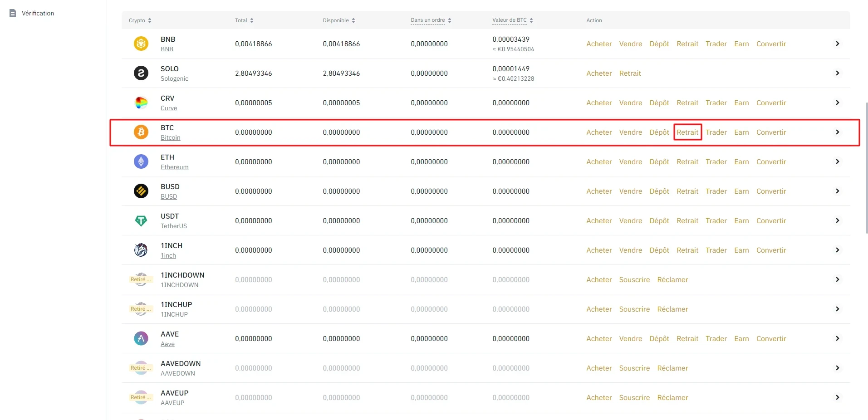868x420 pixels.
Task: Expand the AAVE row chevron
Action: [x=838, y=338]
